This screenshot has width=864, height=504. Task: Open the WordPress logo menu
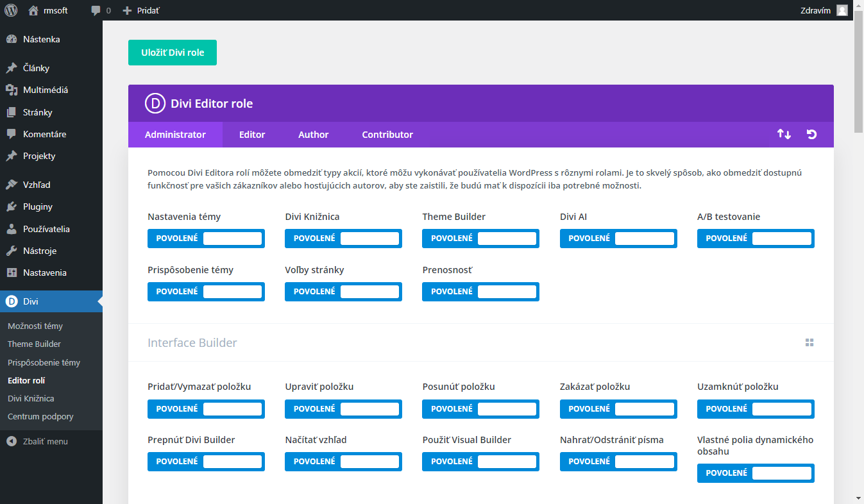(11, 10)
